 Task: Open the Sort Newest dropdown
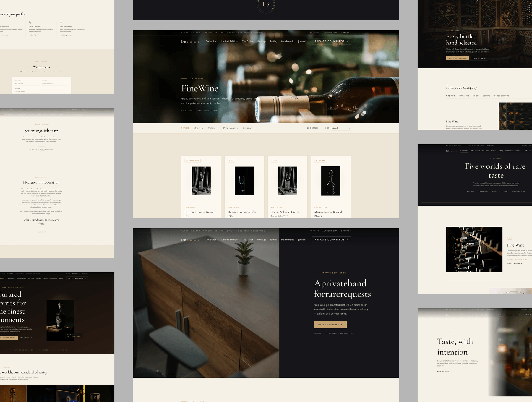point(341,128)
